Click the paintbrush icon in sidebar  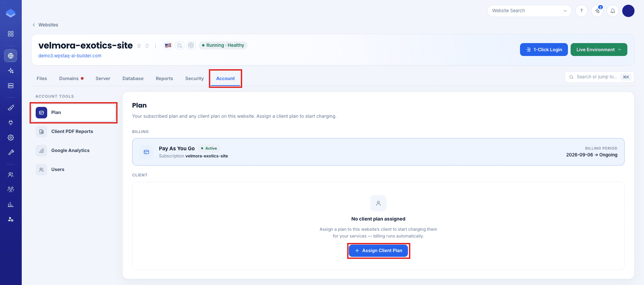(11, 108)
